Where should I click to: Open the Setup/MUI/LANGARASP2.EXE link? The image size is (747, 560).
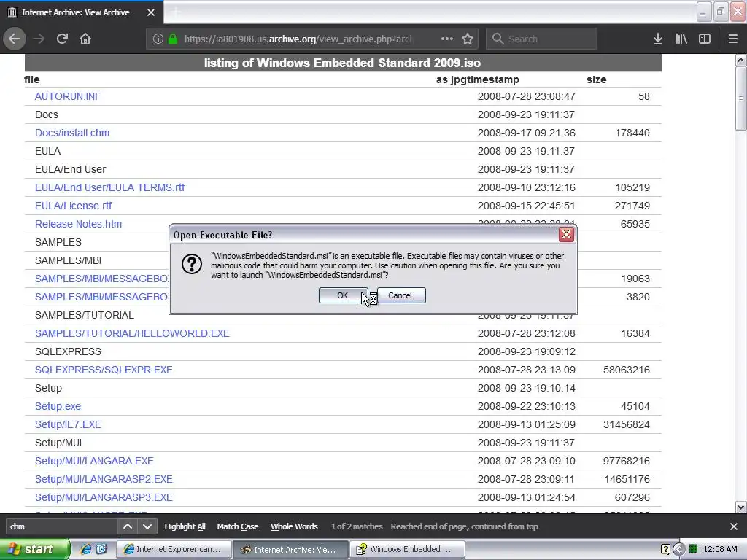pyautogui.click(x=104, y=479)
